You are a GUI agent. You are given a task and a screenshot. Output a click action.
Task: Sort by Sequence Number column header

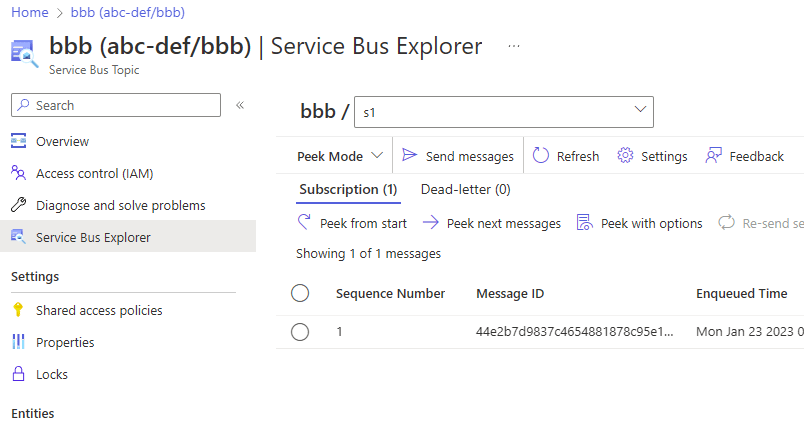(x=390, y=294)
